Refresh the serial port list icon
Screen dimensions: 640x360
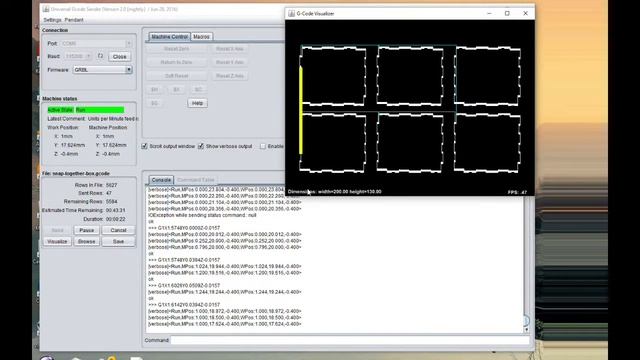(x=100, y=56)
